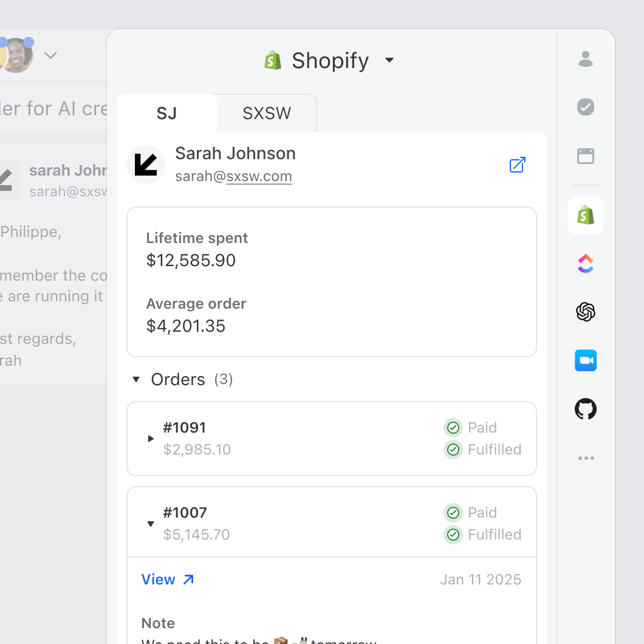Select the SJ tab
The image size is (644, 644).
pyautogui.click(x=166, y=114)
